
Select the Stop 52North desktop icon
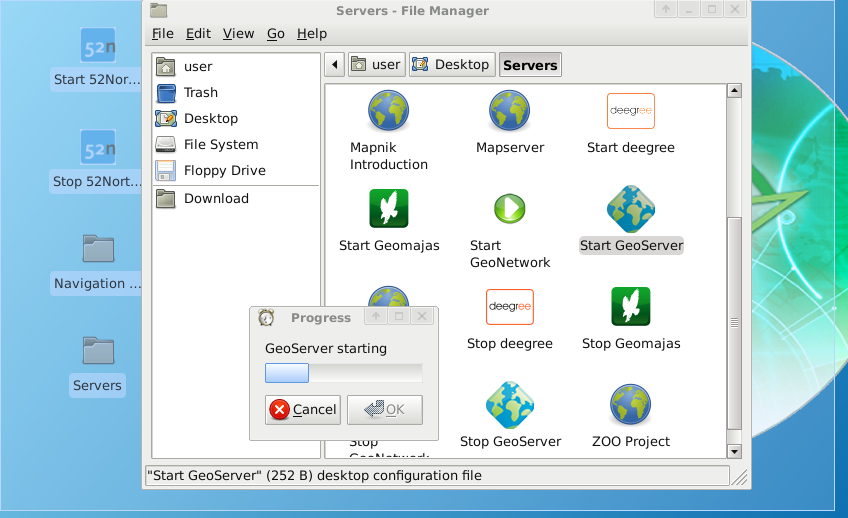(x=98, y=148)
